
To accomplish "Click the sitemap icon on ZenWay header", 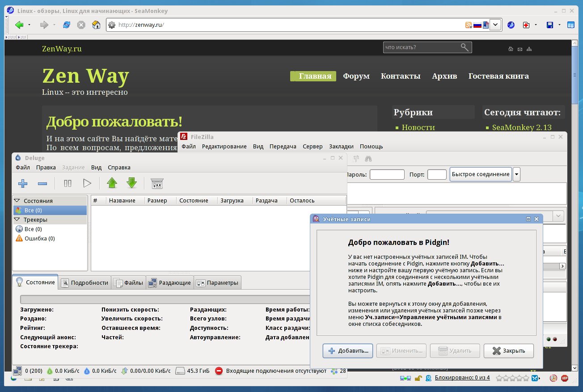I will click(x=529, y=49).
